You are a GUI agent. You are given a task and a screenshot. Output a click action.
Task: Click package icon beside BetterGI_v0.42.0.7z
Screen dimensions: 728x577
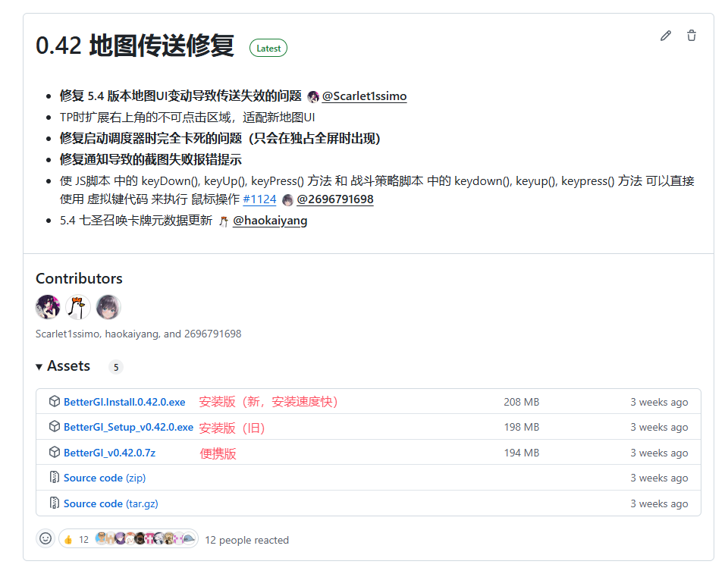pyautogui.click(x=55, y=452)
